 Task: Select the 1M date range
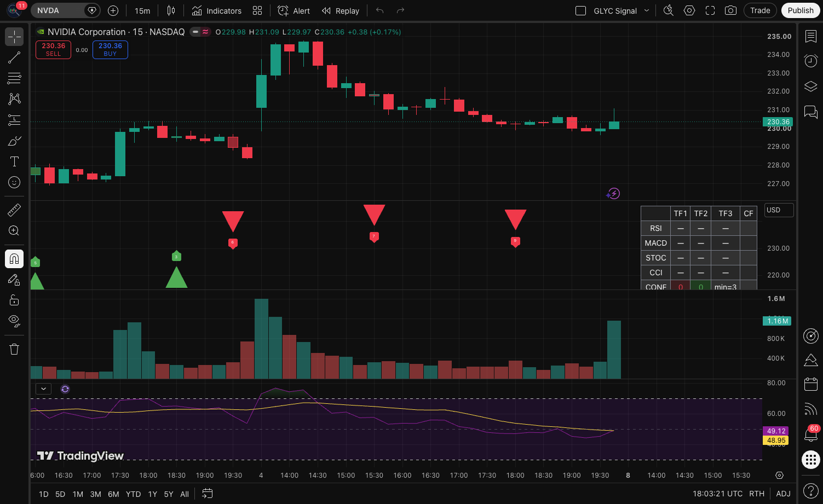click(78, 494)
